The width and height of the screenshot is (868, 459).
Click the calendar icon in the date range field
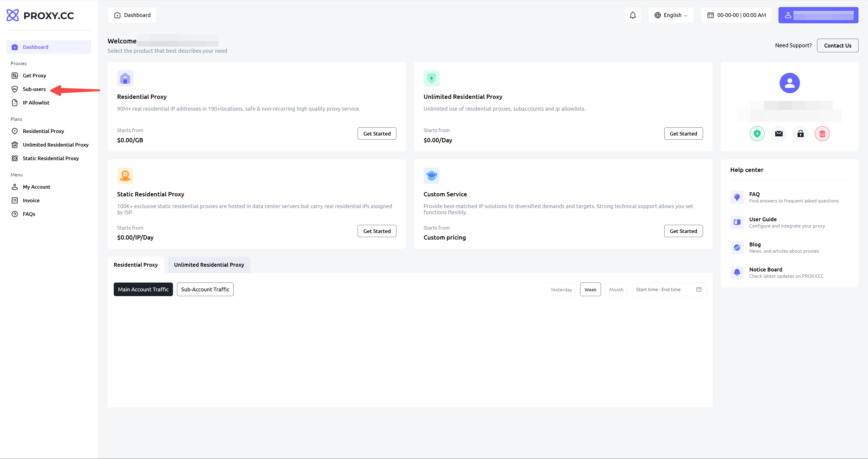point(699,289)
